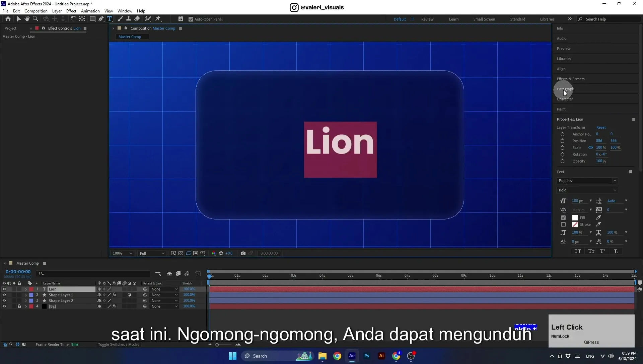Select the Brush tool

(x=120, y=19)
